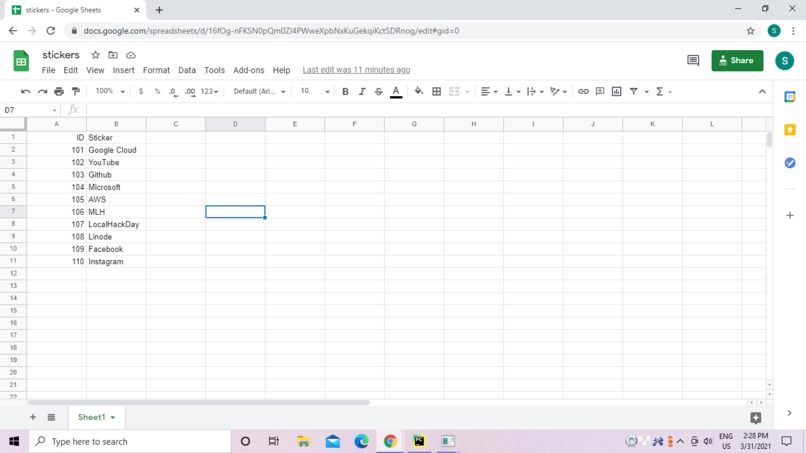Click the formula bar input

click(x=429, y=110)
